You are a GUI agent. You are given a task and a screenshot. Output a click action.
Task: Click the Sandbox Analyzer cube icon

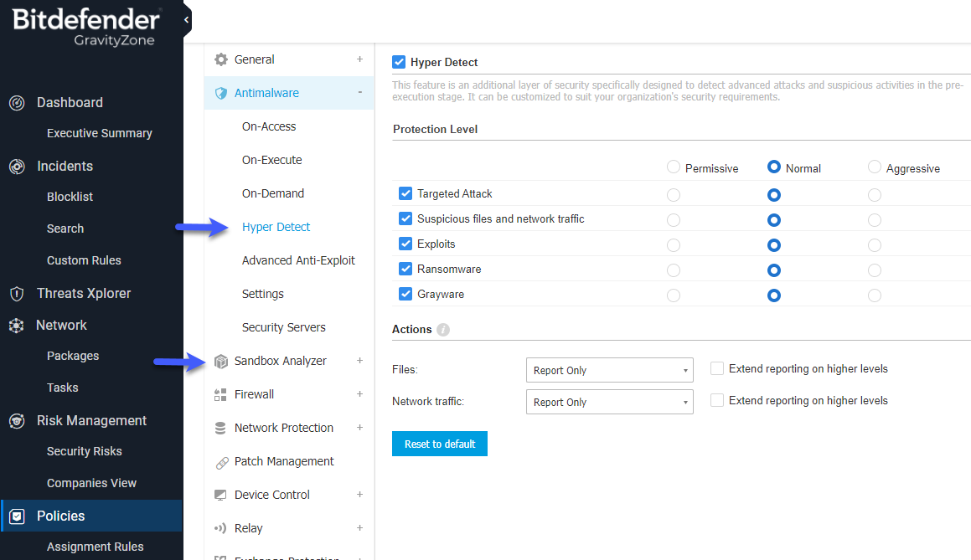coord(221,362)
